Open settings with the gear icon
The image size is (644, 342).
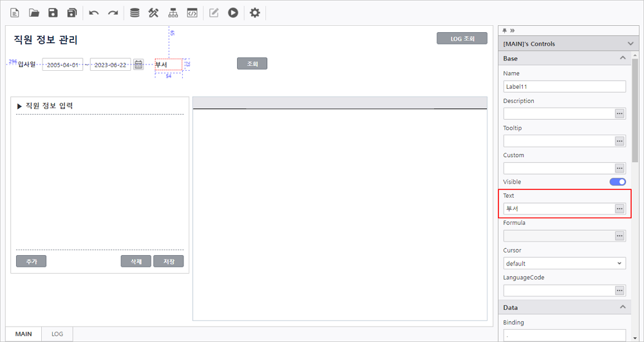[255, 13]
